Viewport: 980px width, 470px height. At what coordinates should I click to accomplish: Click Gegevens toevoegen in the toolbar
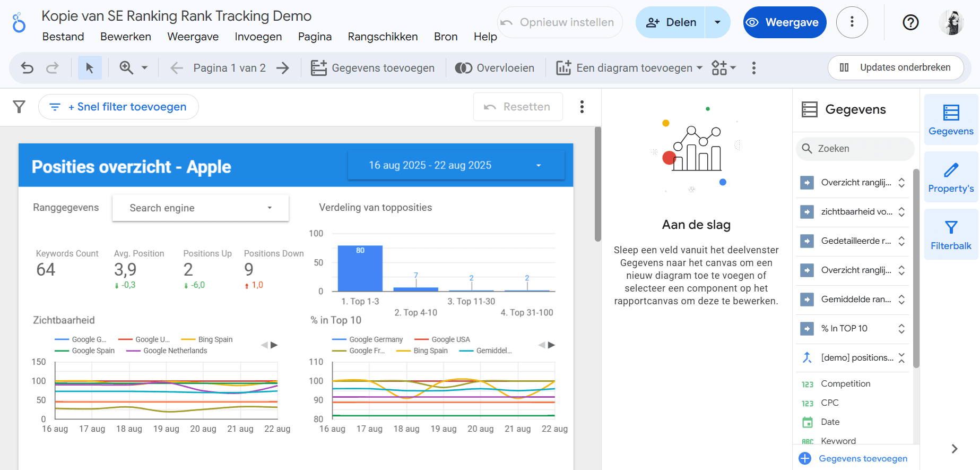(372, 68)
